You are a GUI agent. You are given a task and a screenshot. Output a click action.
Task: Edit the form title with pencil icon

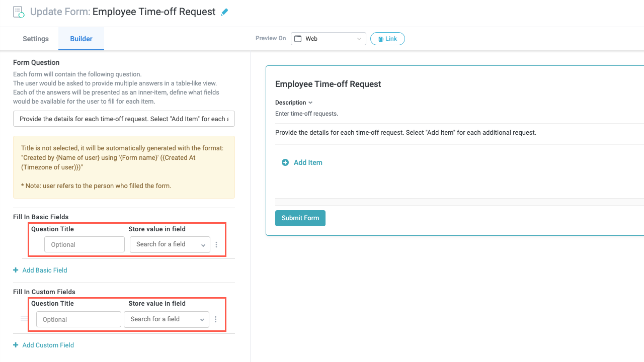pos(224,11)
